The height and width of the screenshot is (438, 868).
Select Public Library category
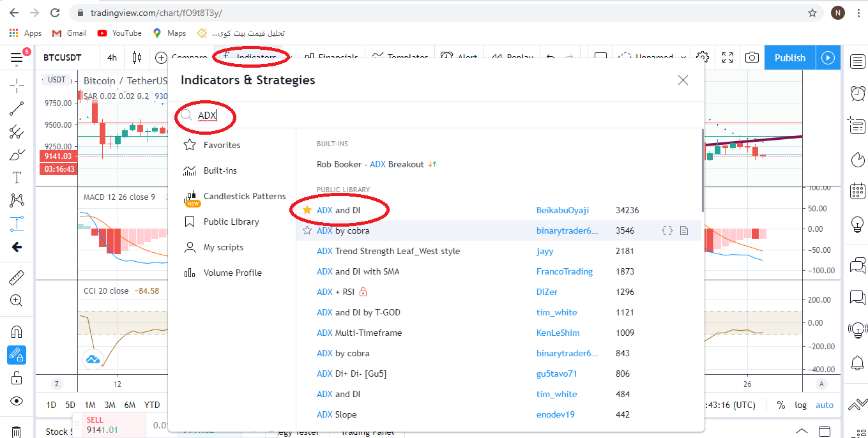point(232,222)
